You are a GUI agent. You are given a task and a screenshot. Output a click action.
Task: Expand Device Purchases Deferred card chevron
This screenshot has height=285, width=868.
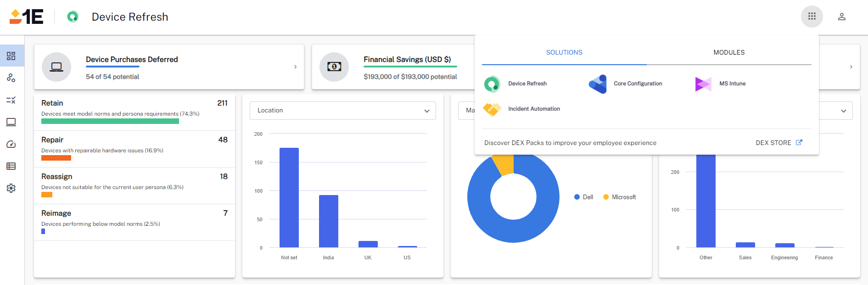tap(295, 67)
